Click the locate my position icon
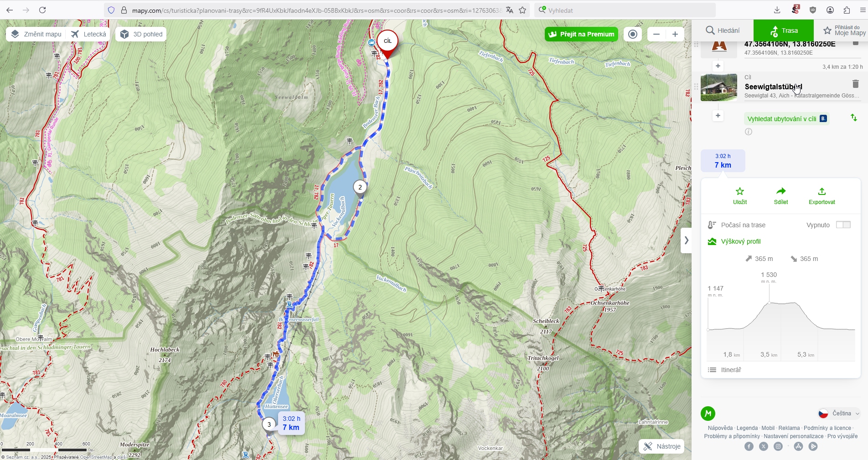 (x=633, y=34)
